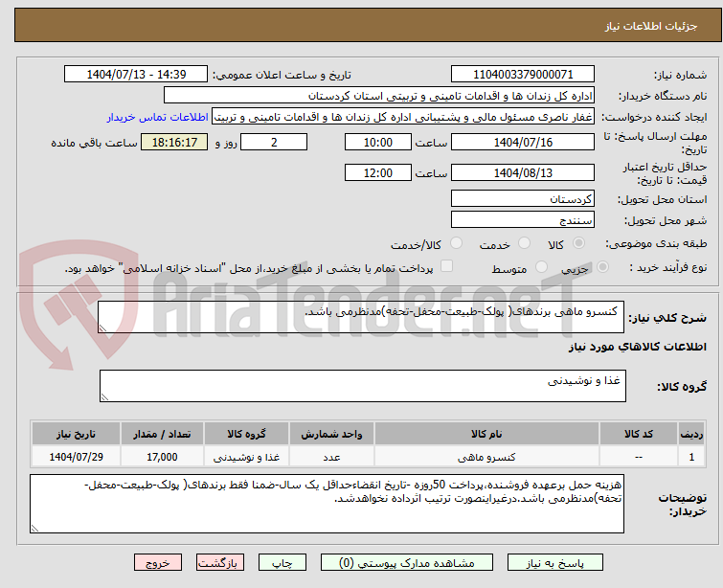723x588 pixels.
Task: Click the اطلاعات کالاهای مورد نیاز heading
Action: tap(637, 347)
